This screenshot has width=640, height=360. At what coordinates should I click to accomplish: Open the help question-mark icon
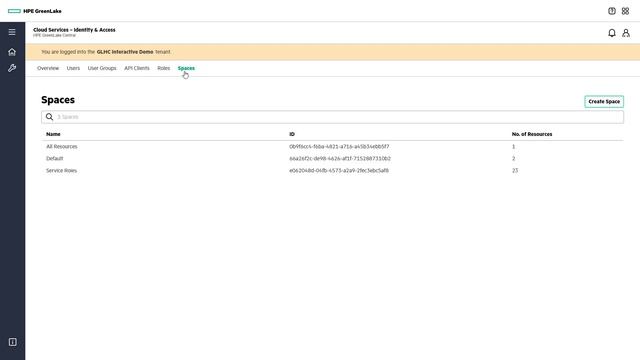(611, 11)
